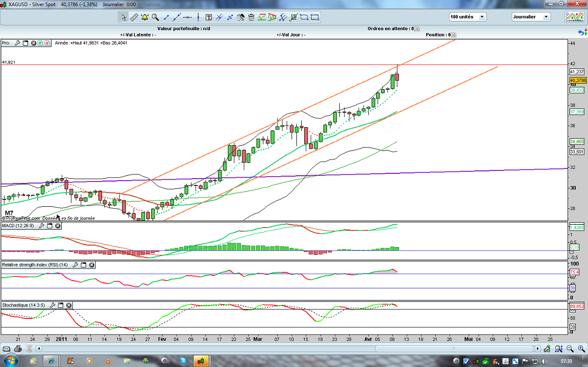The image size is (588, 367).
Task: Select the vertical line drawing tool
Action: coord(198,17)
